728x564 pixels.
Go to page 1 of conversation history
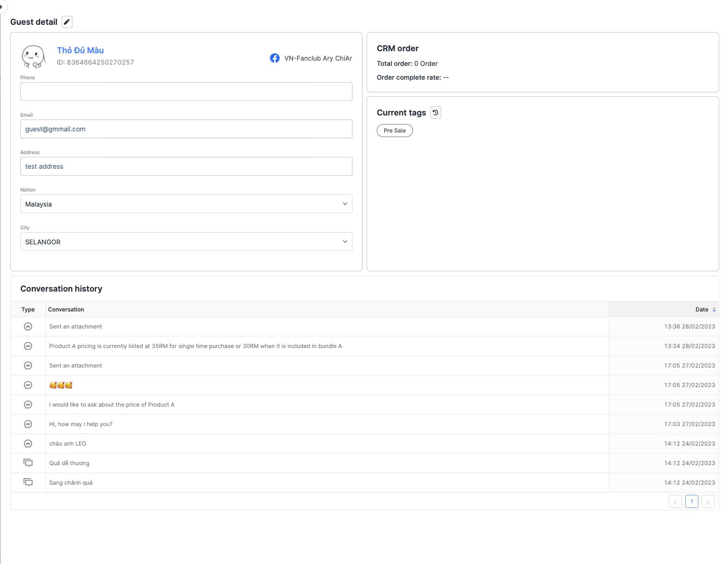point(691,501)
